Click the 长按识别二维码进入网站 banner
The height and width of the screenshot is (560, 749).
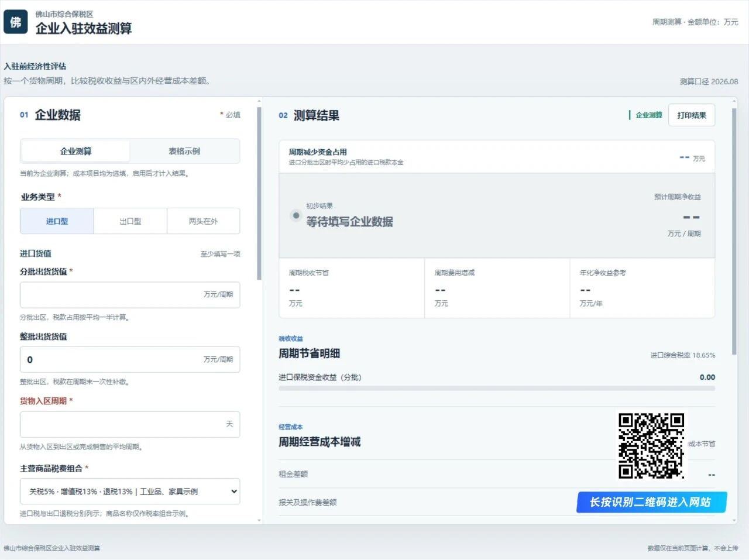pyautogui.click(x=651, y=502)
